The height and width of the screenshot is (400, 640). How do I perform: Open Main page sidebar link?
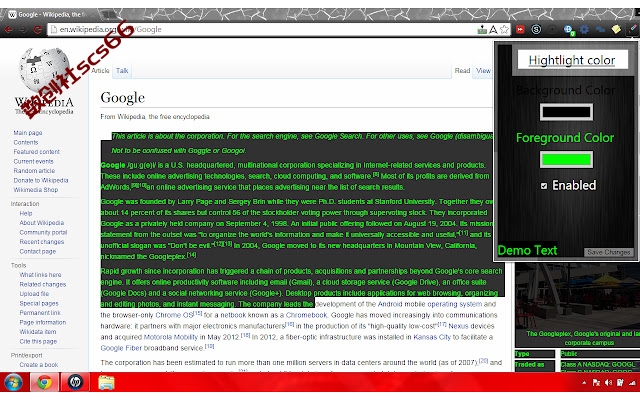[x=28, y=133]
